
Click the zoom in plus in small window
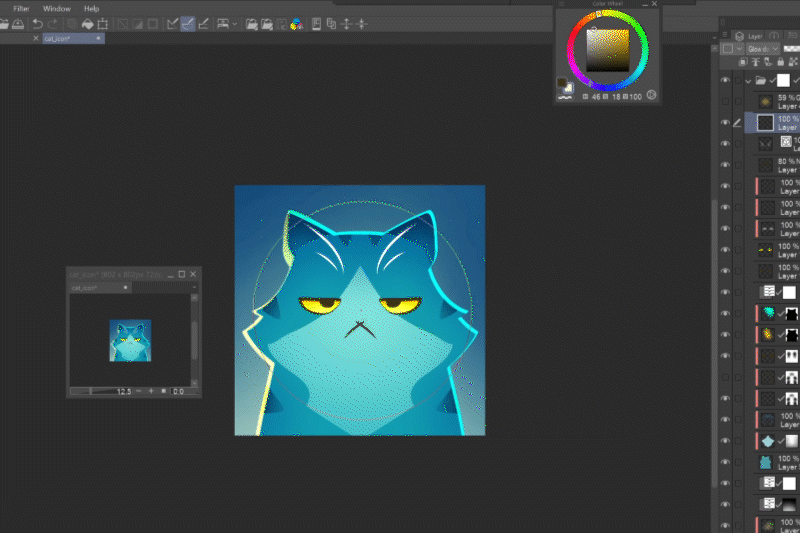click(152, 391)
